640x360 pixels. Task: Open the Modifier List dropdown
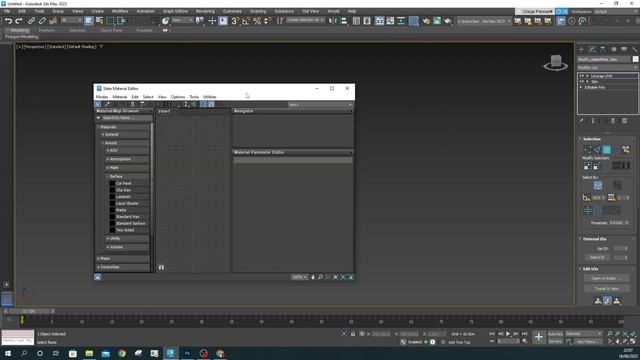607,67
